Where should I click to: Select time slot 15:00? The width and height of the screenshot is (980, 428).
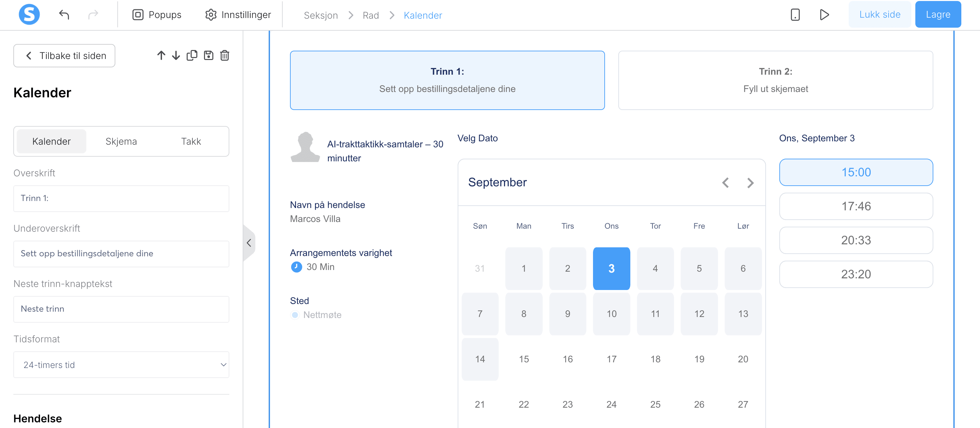pyautogui.click(x=856, y=172)
